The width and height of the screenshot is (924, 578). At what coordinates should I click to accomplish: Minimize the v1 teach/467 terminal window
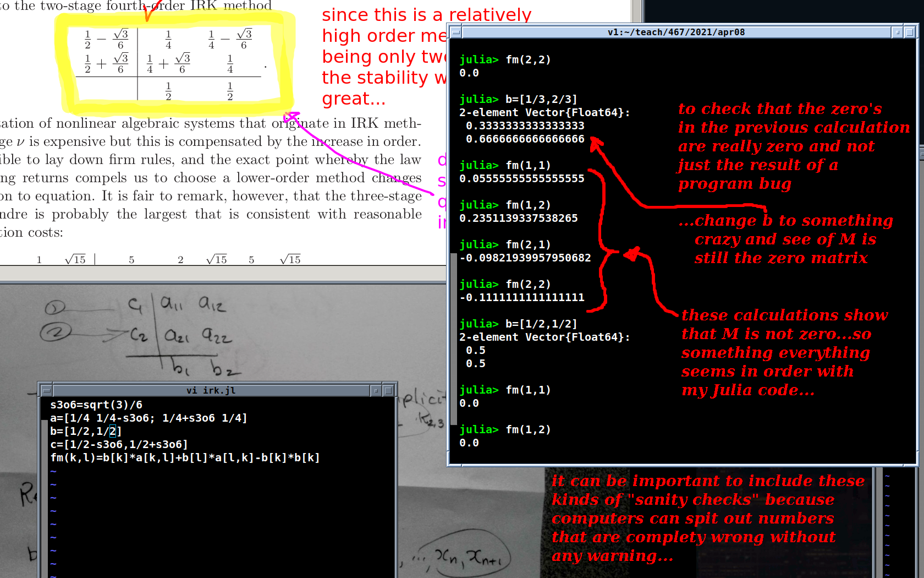point(897,32)
